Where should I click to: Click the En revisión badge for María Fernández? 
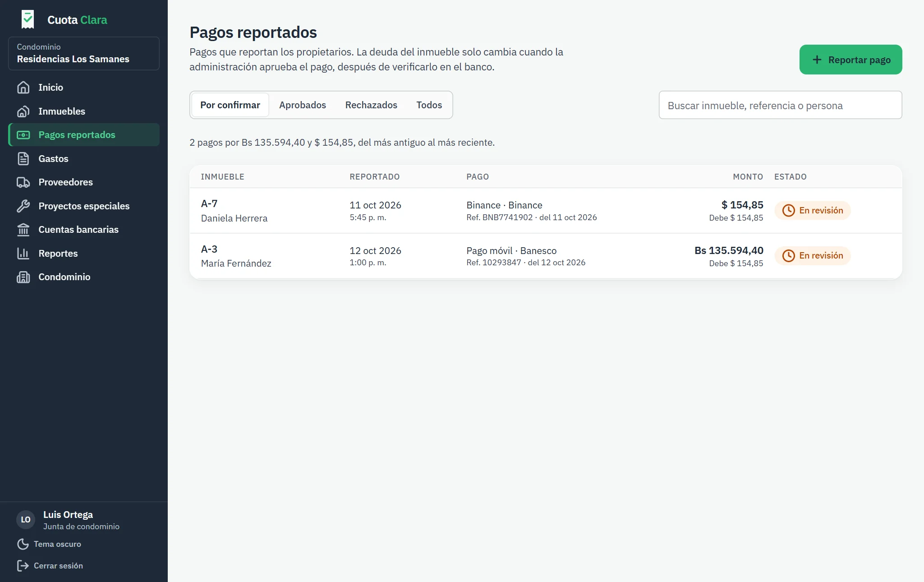click(x=813, y=256)
